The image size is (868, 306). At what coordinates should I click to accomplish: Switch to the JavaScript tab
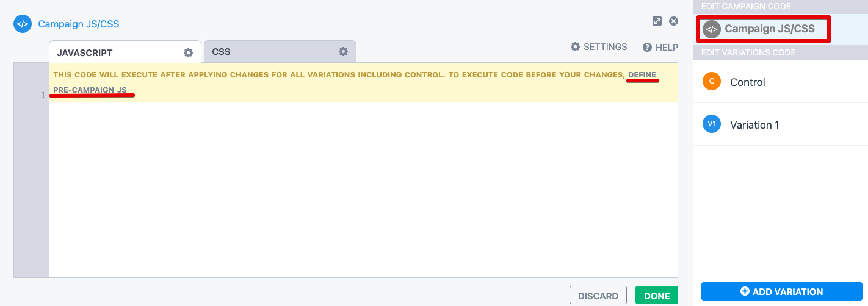85,53
